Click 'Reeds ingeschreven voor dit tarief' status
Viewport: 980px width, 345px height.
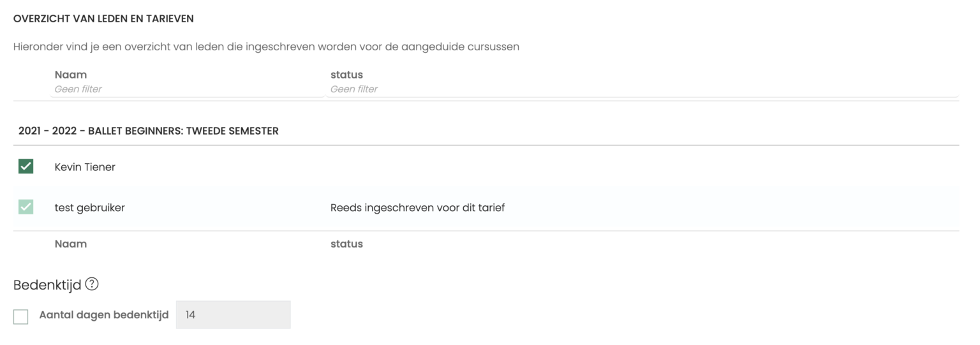tap(417, 208)
